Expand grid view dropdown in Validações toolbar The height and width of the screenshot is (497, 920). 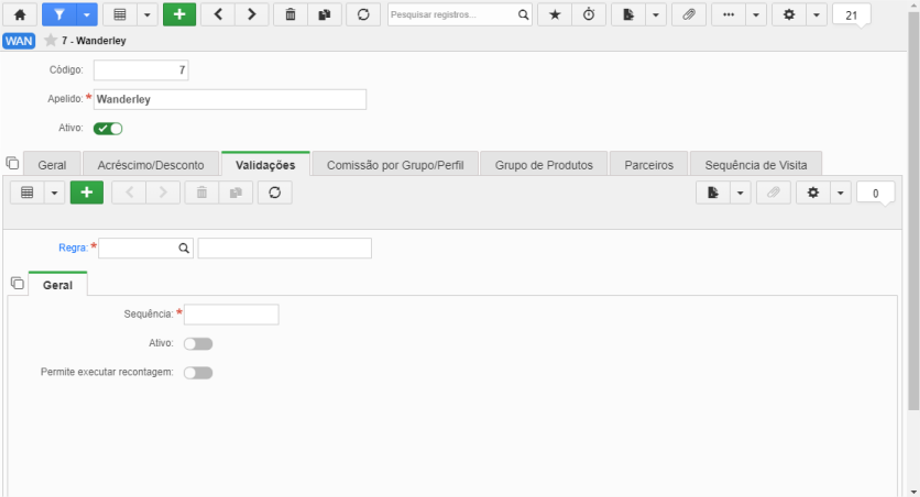54,192
